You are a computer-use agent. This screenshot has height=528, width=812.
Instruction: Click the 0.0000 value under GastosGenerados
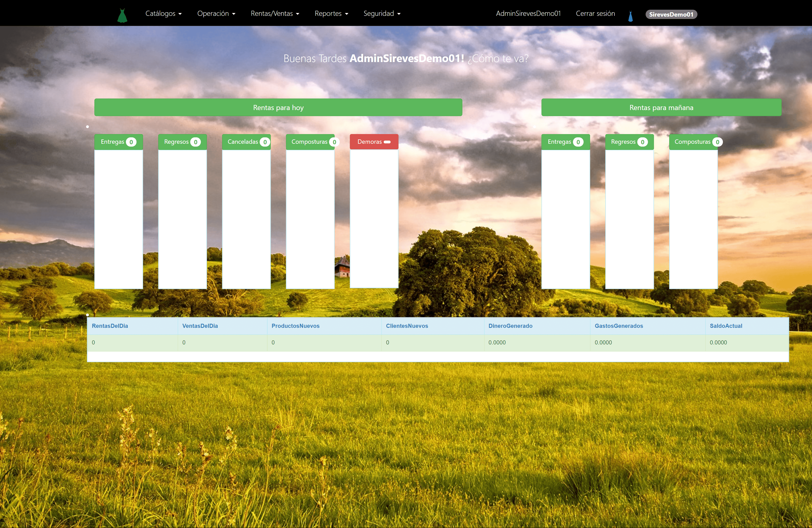603,343
